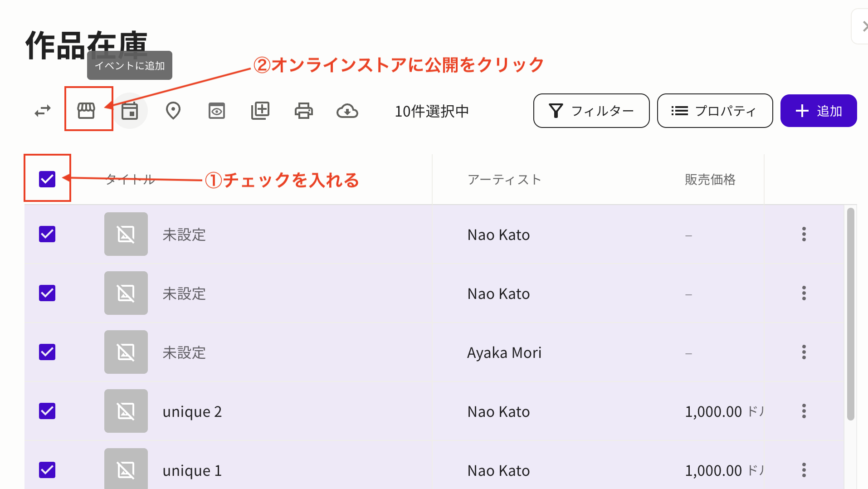The image size is (868, 489).
Task: Open the フィルター dropdown
Action: pos(591,111)
